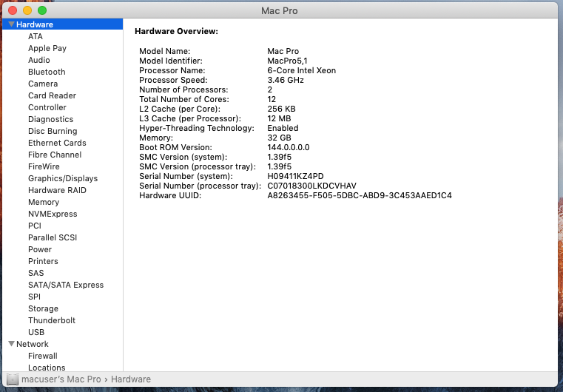This screenshot has width=563, height=392.
Task: Select Disc Burning in the sidebar
Action: pyautogui.click(x=53, y=131)
